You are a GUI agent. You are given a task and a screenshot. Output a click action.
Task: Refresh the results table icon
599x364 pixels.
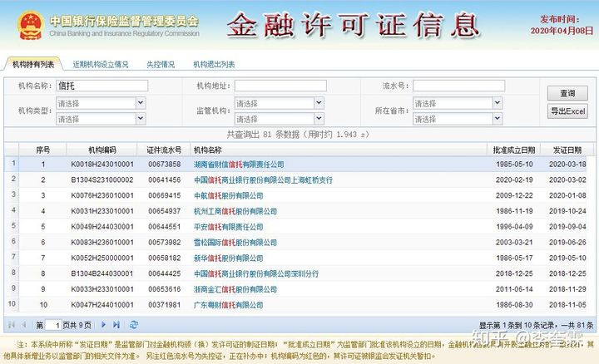pyautogui.click(x=133, y=325)
